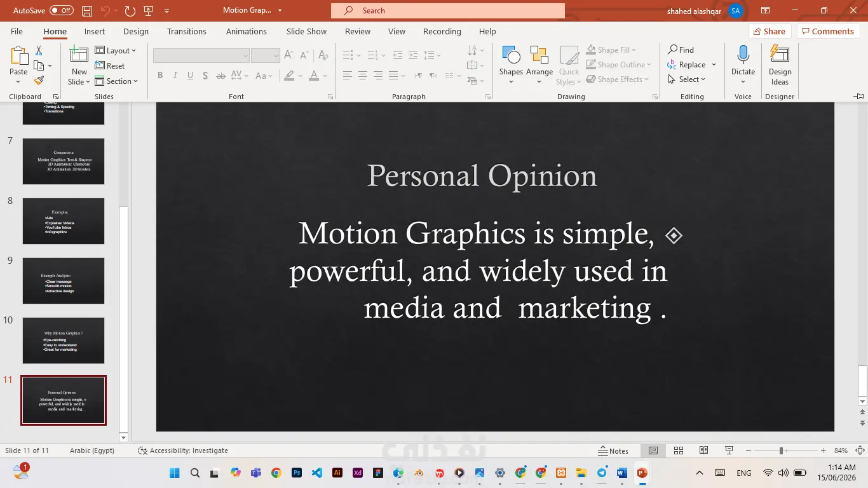Click Accessibility: Investigate status
The image size is (868, 488).
click(183, 451)
